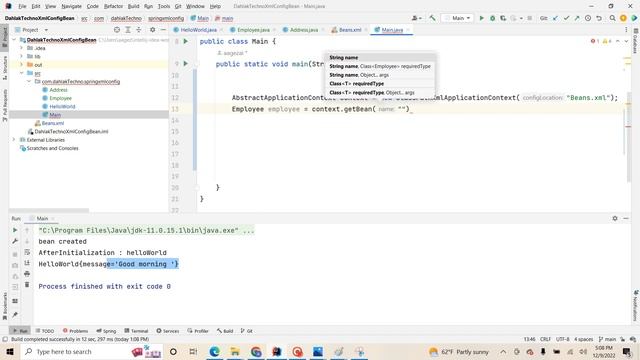Toggle the Project tool window stripe button
640x360 pixels.
tap(4, 37)
